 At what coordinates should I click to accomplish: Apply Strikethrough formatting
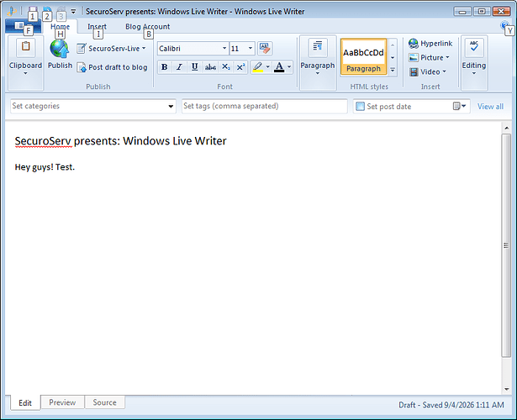click(x=210, y=67)
